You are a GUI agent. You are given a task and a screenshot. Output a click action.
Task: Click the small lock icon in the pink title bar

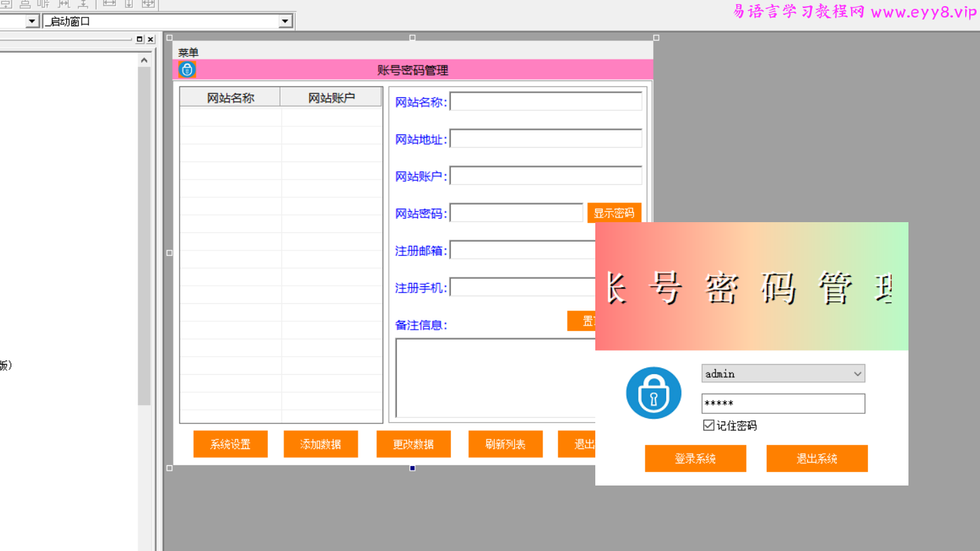click(x=188, y=70)
